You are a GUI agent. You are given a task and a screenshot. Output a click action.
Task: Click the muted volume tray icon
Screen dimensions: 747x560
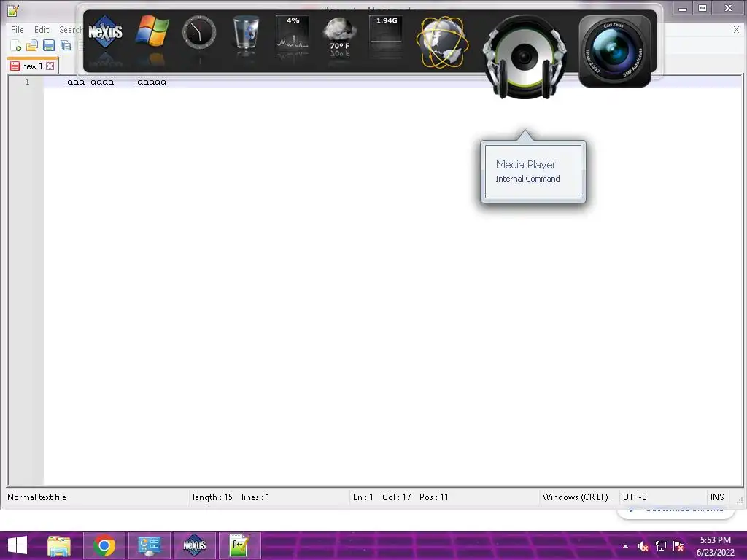point(643,546)
